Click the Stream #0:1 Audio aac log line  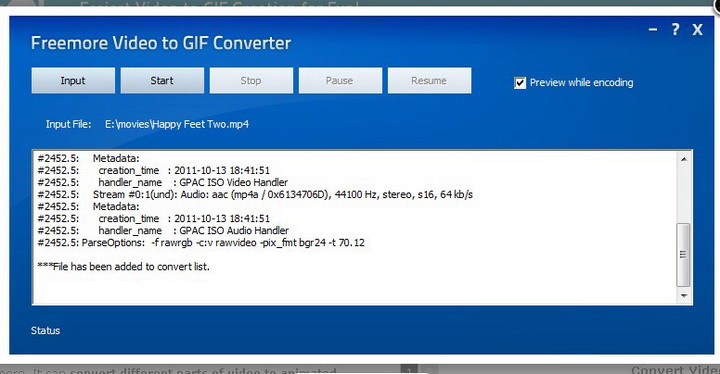pyautogui.click(x=255, y=194)
